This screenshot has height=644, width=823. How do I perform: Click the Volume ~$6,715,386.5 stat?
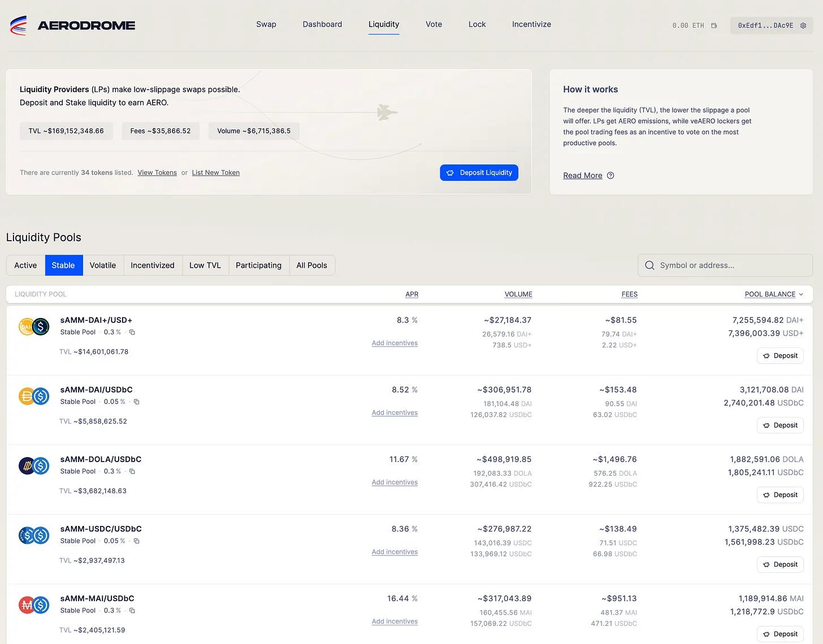(254, 131)
